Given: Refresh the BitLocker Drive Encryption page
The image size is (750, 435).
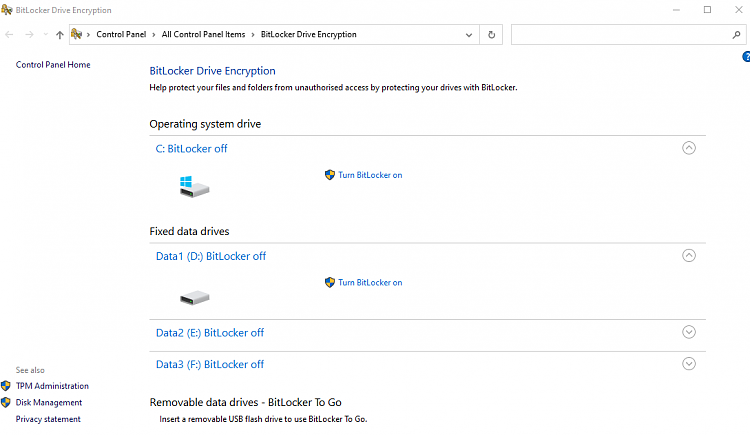Looking at the screenshot, I should (x=491, y=34).
